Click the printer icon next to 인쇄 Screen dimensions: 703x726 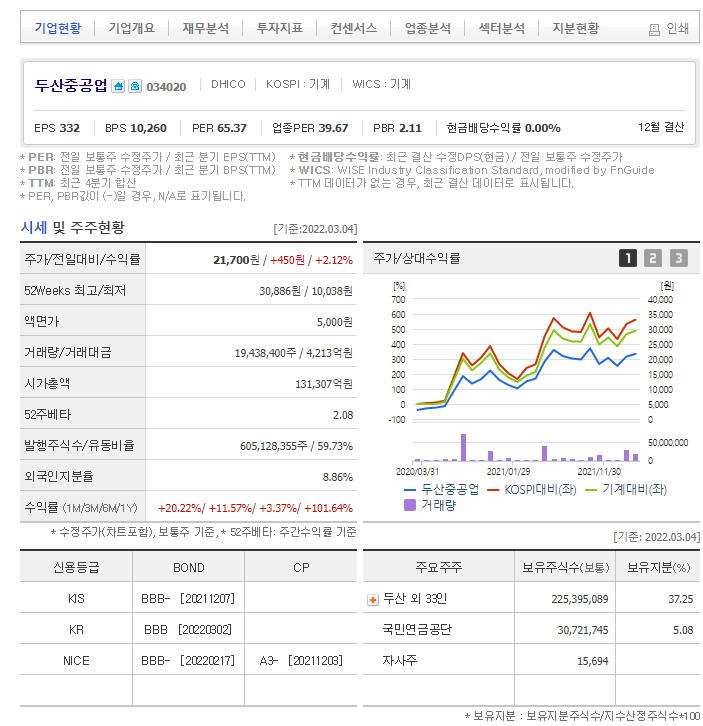654,30
